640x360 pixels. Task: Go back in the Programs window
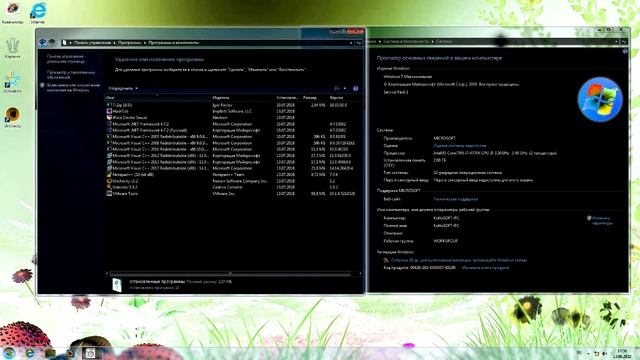coord(42,42)
